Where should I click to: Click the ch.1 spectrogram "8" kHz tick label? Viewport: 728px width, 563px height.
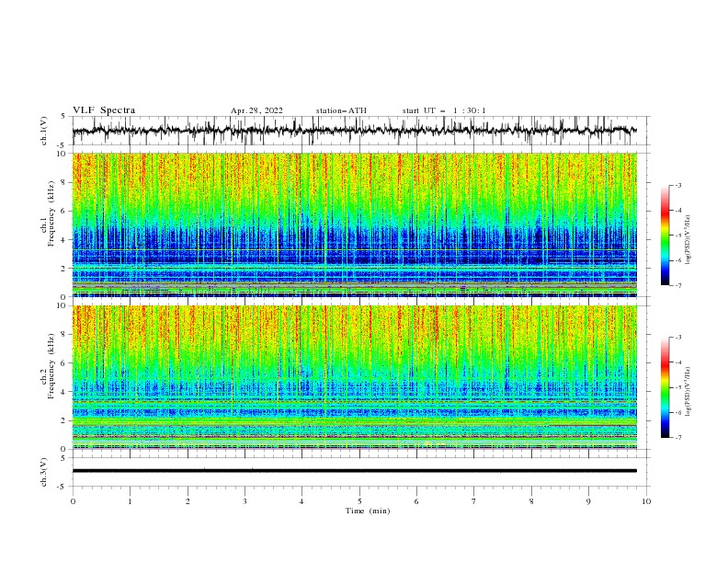pos(64,182)
